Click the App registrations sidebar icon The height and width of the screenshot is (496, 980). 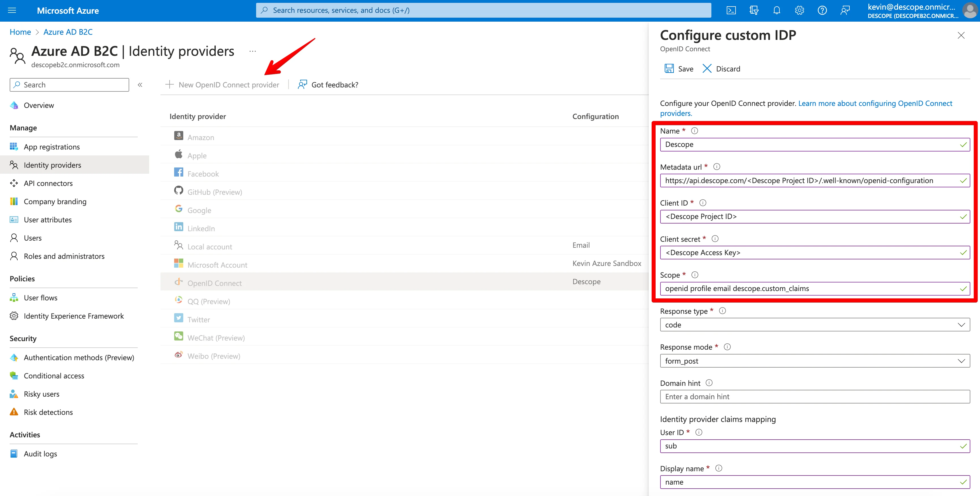click(x=14, y=145)
